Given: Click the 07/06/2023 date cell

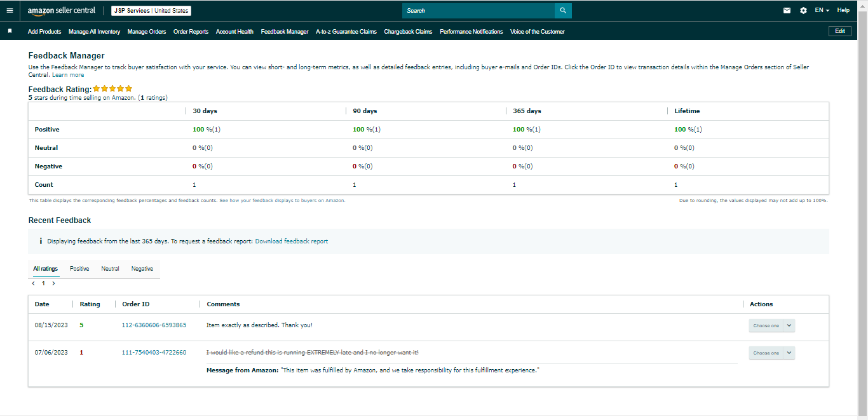Looking at the screenshot, I should click(x=51, y=353).
